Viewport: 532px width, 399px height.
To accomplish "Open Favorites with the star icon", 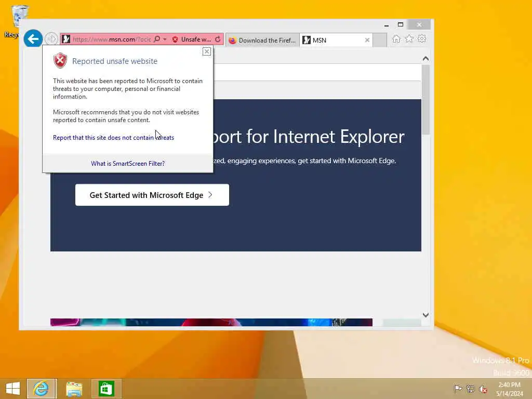I will click(x=409, y=39).
